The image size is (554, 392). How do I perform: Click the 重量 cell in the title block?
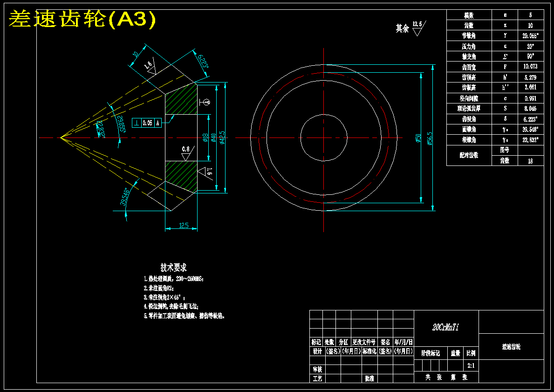pyautogui.click(x=456, y=353)
